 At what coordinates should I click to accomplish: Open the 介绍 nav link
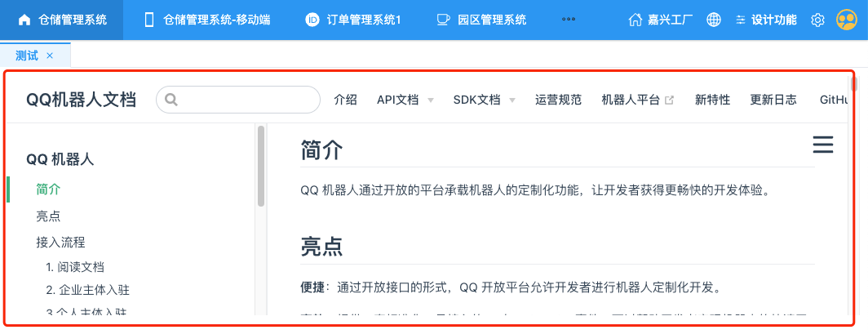point(345,100)
